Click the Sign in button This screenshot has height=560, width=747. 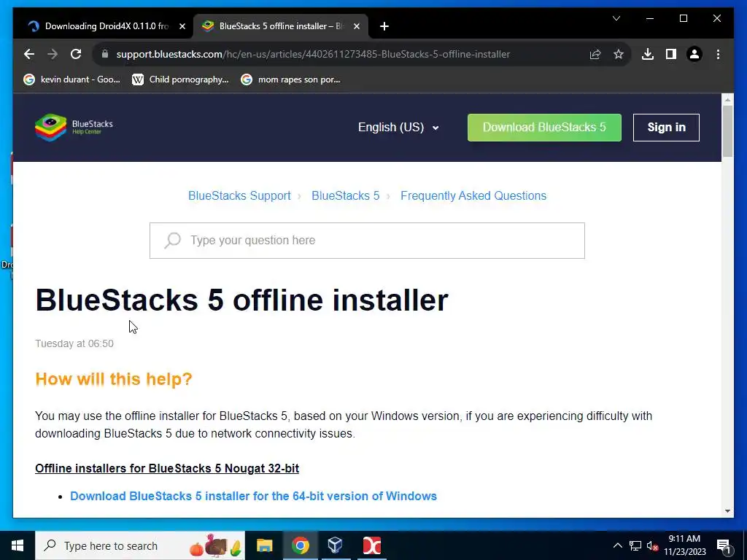pos(666,127)
